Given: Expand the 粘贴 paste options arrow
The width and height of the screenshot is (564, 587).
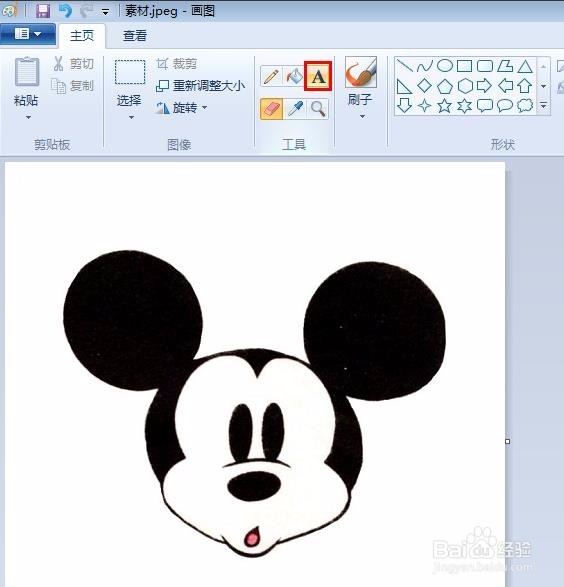Looking at the screenshot, I should (28, 118).
